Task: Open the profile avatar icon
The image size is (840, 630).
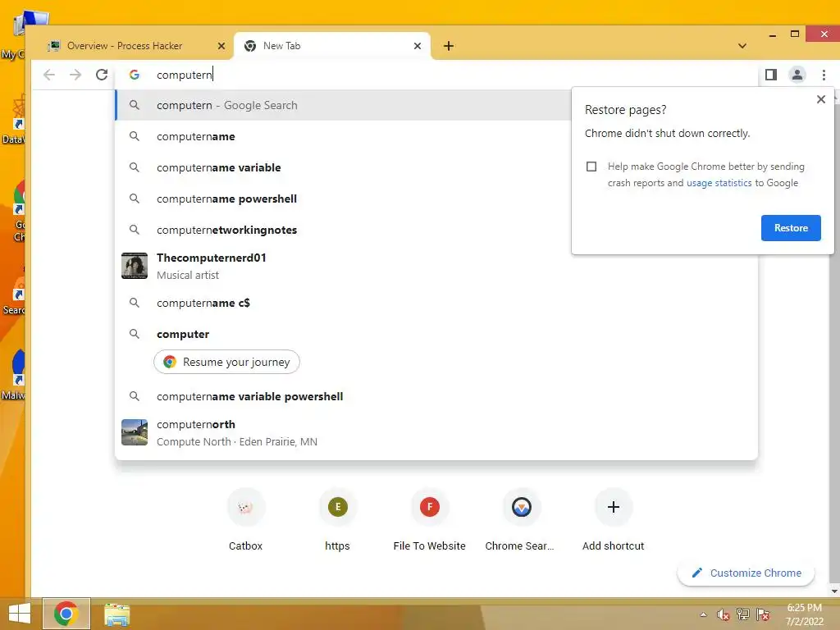Action: [797, 75]
